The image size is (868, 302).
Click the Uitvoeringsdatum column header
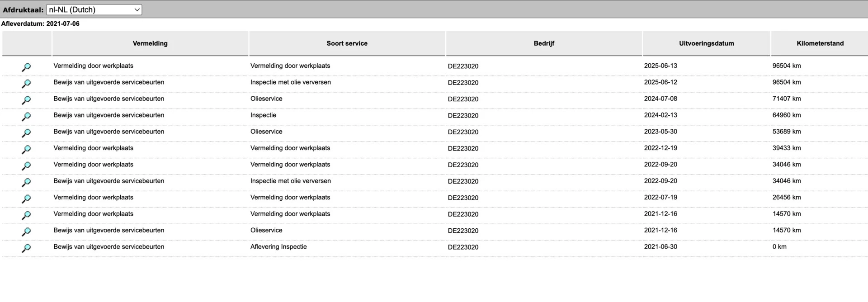tap(706, 43)
